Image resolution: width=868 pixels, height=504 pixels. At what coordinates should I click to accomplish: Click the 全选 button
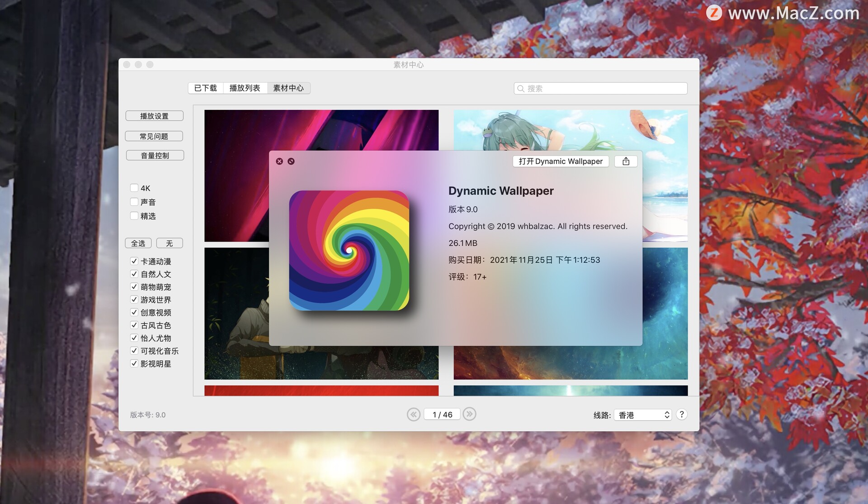tap(138, 243)
